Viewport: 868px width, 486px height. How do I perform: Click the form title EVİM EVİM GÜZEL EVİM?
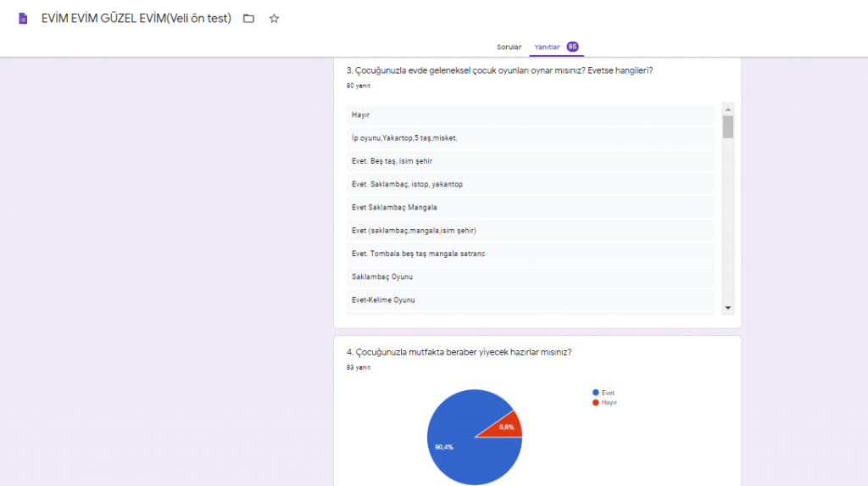pos(136,19)
